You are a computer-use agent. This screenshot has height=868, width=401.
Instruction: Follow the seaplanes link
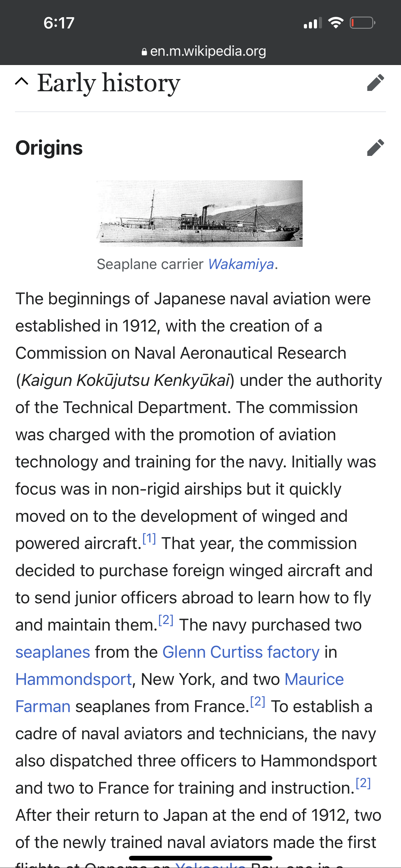53,652
